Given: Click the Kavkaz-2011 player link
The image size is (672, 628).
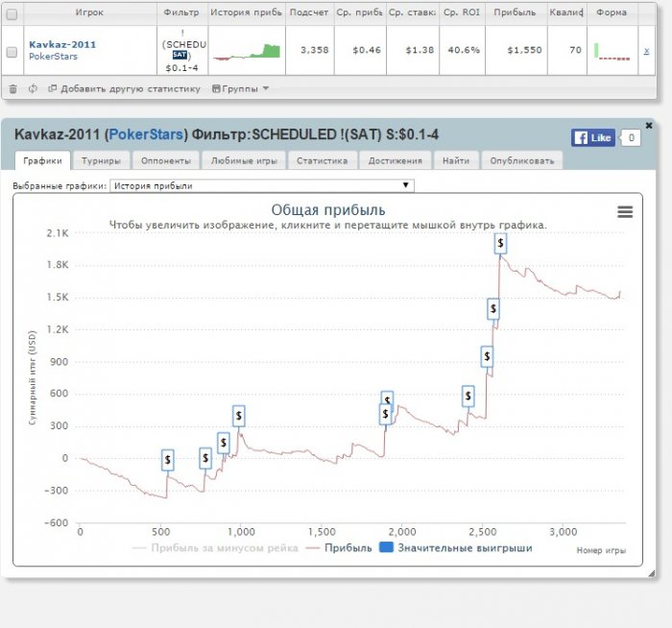Looking at the screenshot, I should (x=62, y=44).
